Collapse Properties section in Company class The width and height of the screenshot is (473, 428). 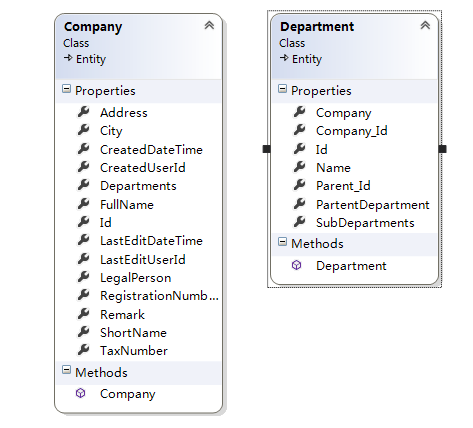[66, 89]
